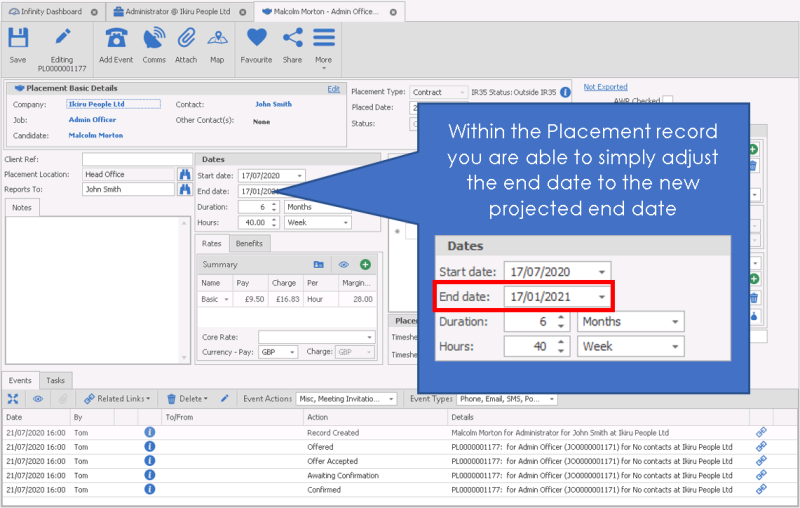Toggle the eye icon in Events toolbar
The height and width of the screenshot is (508, 800).
pos(38,398)
